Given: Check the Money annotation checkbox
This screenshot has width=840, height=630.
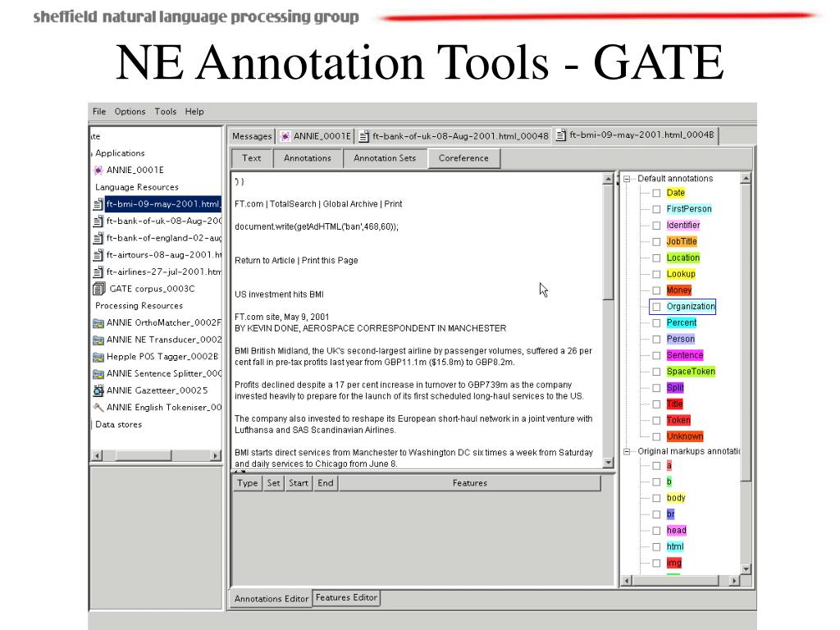Looking at the screenshot, I should (656, 291).
